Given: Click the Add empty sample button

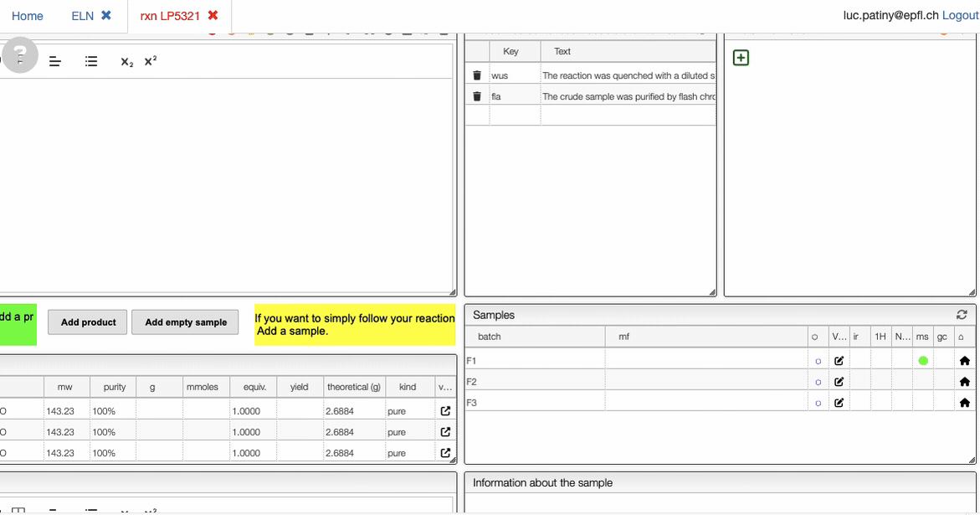Looking at the screenshot, I should (186, 322).
